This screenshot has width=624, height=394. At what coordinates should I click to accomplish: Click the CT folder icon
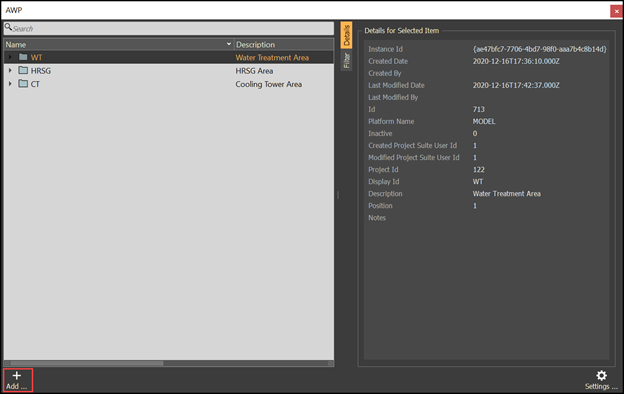[x=23, y=84]
